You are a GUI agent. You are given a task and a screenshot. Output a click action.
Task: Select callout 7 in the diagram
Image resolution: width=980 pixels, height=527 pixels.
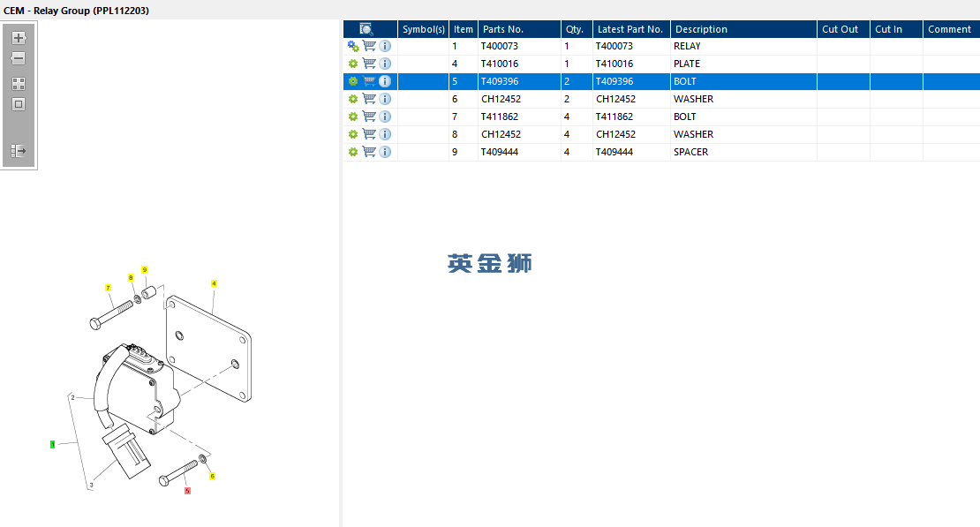[108, 288]
